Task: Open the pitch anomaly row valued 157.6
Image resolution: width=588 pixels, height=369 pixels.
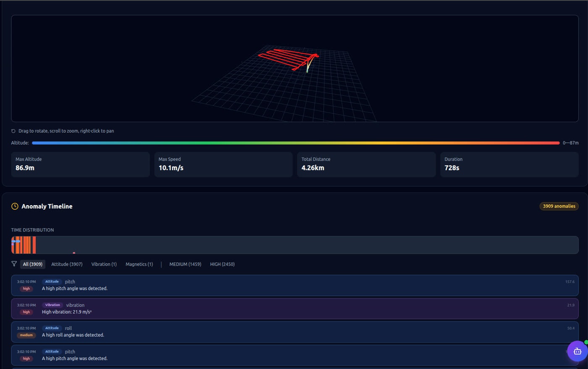Action: [295, 285]
